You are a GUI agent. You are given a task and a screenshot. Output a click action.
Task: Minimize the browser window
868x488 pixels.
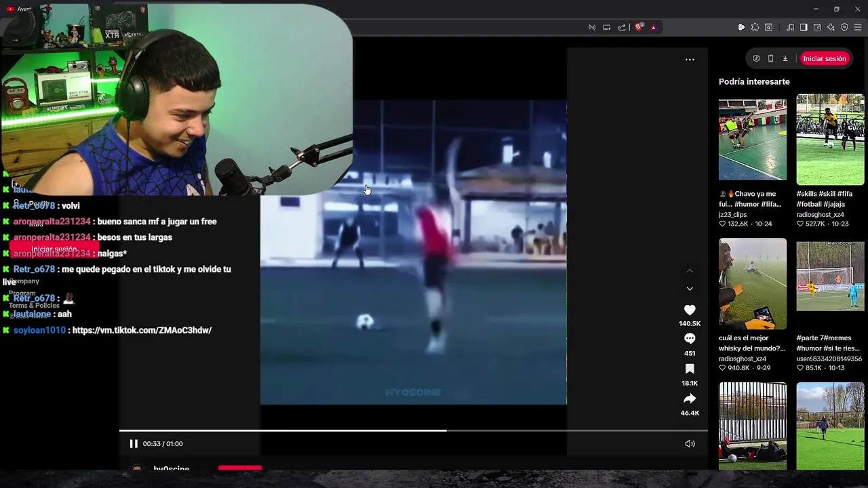pos(816,9)
